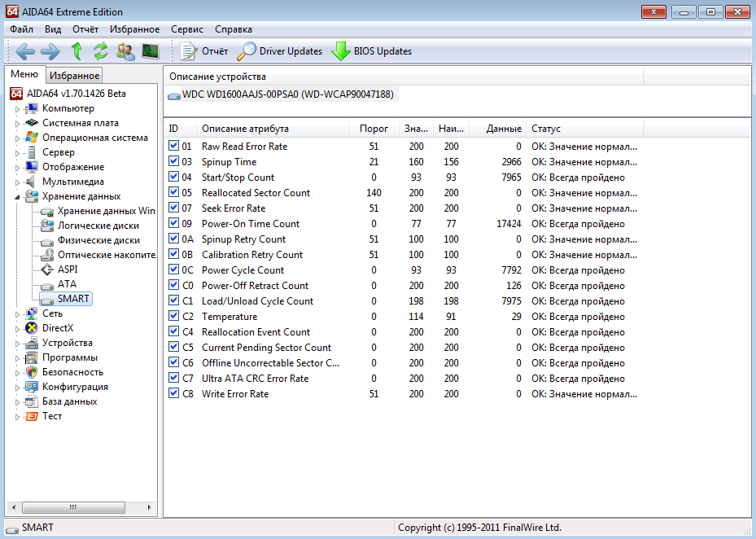The height and width of the screenshot is (539, 756).
Task: Click the Тест benchmark icon
Action: click(32, 416)
